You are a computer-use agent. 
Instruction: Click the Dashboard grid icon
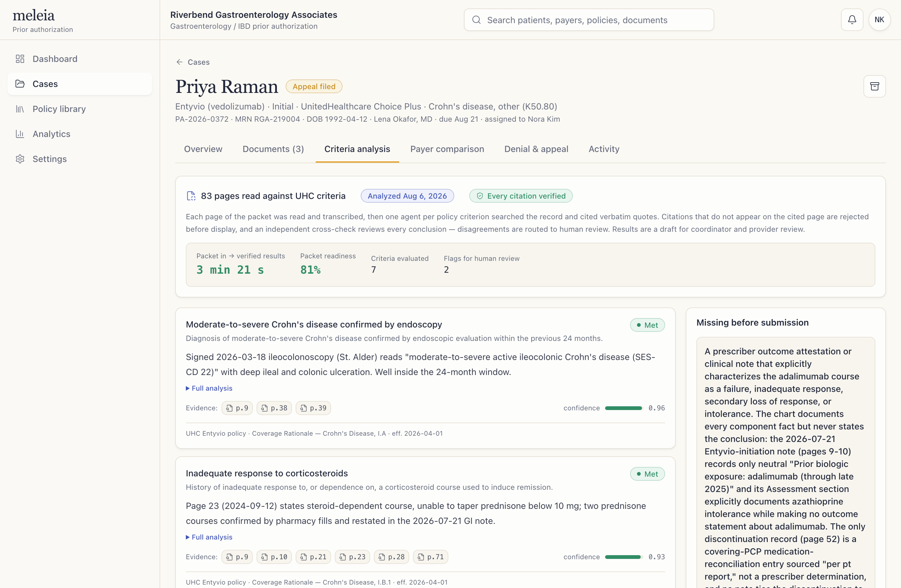tap(20, 59)
